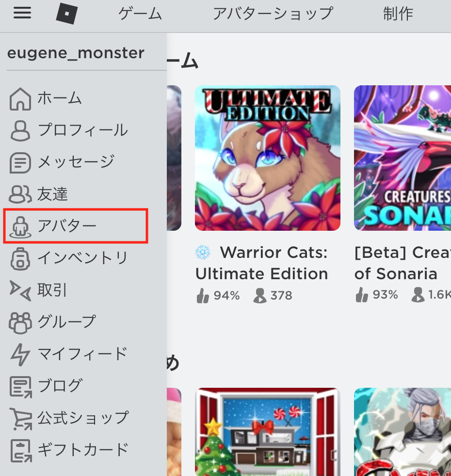The height and width of the screenshot is (476, 451).
Task: Click the 取引 trade arrows icon
Action: pyautogui.click(x=20, y=290)
